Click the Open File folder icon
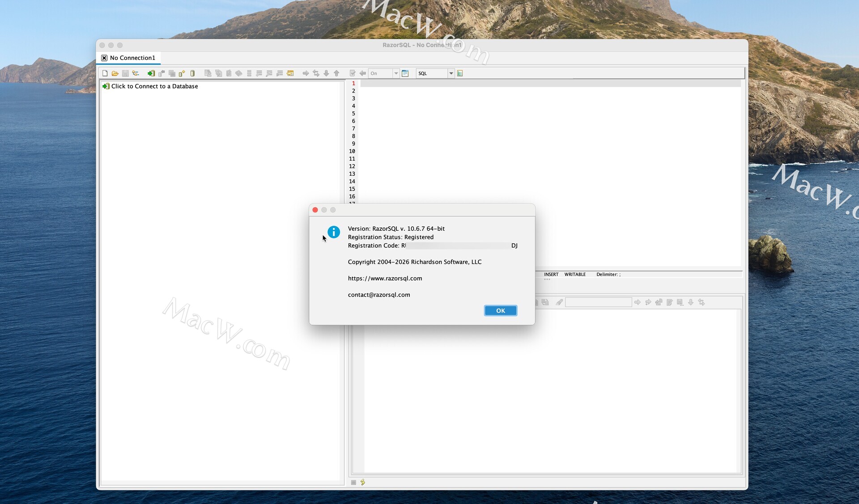This screenshot has height=504, width=859. pos(115,73)
